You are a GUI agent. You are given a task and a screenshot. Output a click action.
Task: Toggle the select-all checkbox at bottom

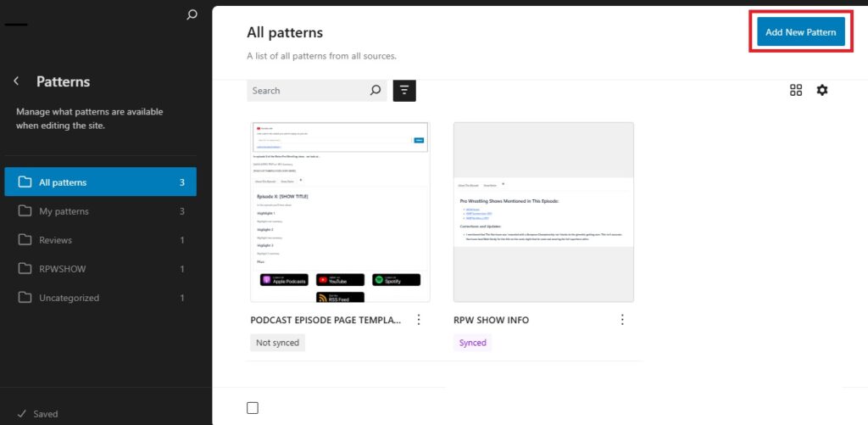pyautogui.click(x=253, y=407)
